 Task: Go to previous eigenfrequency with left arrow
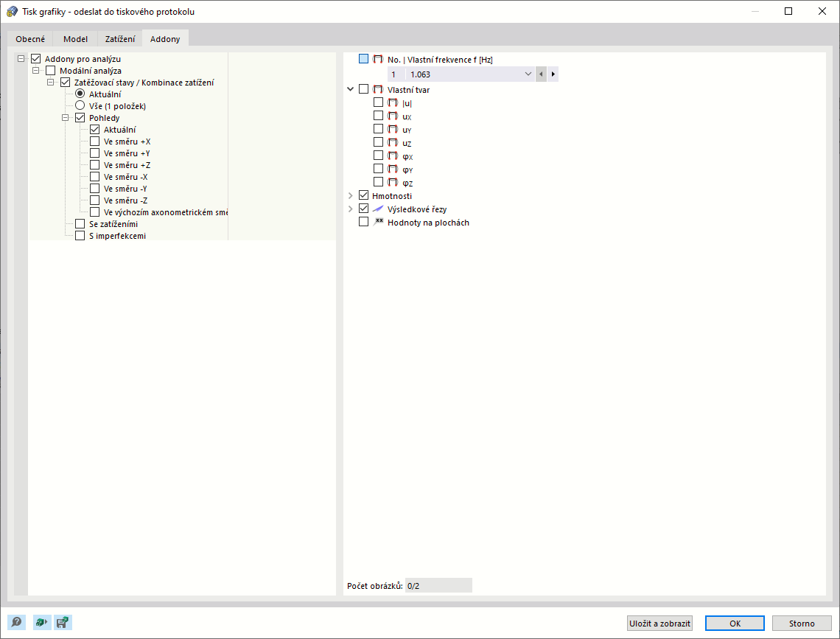[x=541, y=74]
